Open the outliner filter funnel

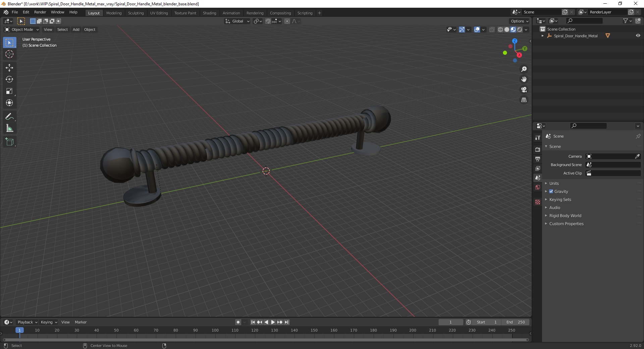pyautogui.click(x=625, y=21)
